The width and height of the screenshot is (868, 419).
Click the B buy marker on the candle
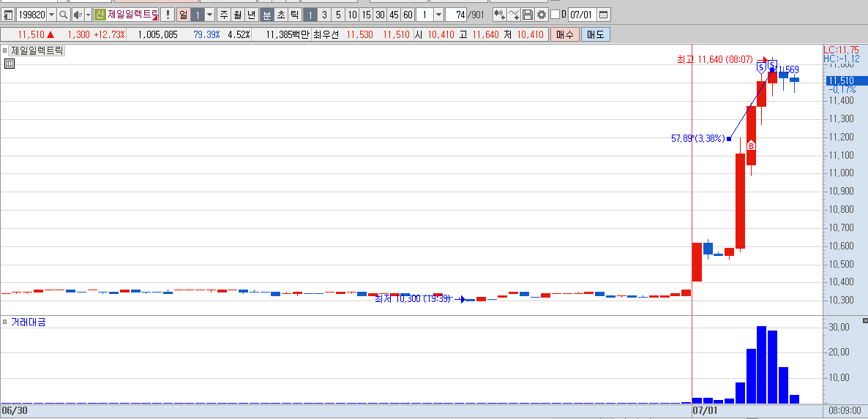click(751, 146)
